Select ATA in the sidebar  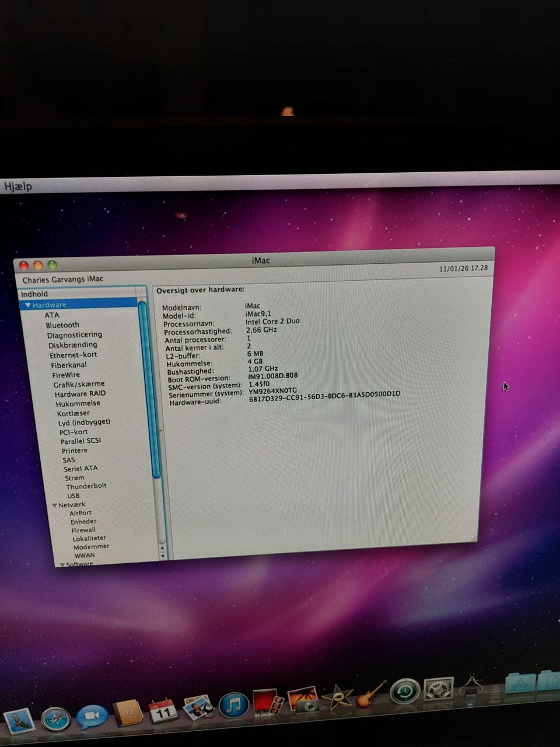(52, 315)
